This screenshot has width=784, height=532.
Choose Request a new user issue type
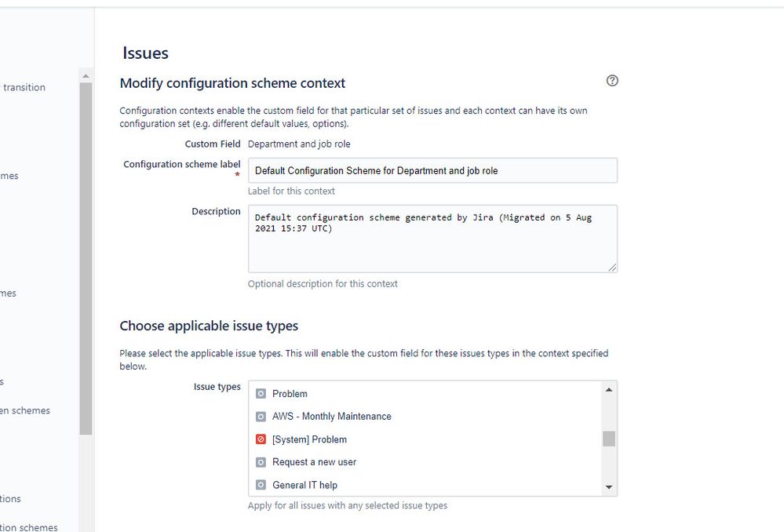(x=314, y=462)
